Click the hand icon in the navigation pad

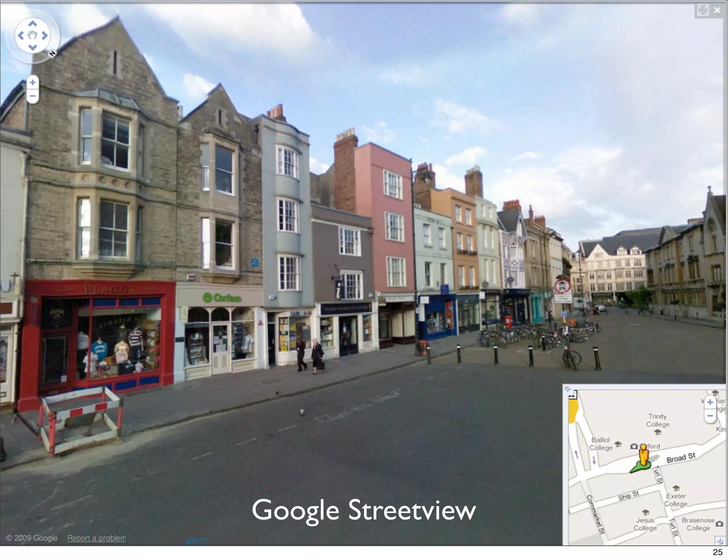[x=32, y=35]
